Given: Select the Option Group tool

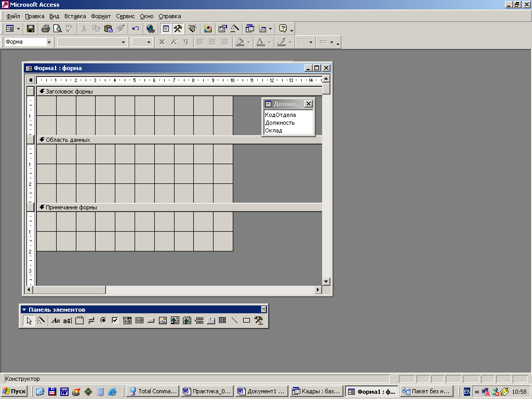Looking at the screenshot, I should [x=79, y=321].
